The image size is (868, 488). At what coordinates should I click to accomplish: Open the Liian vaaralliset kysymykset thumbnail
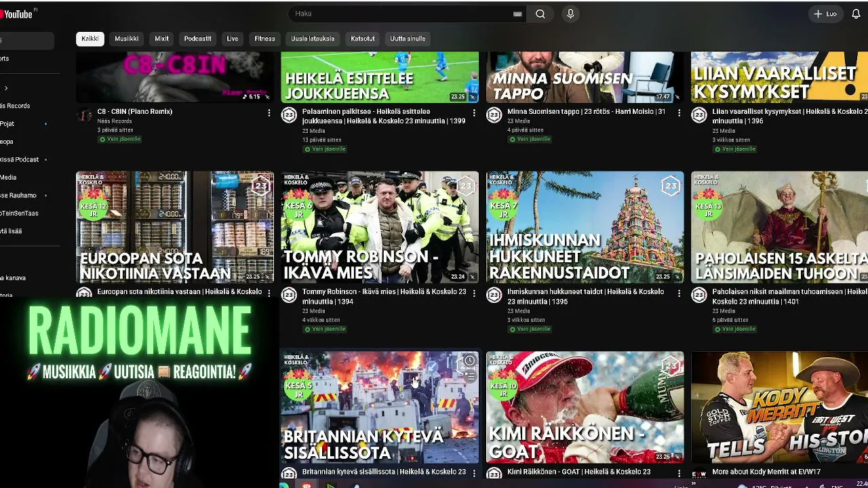pyautogui.click(x=779, y=77)
